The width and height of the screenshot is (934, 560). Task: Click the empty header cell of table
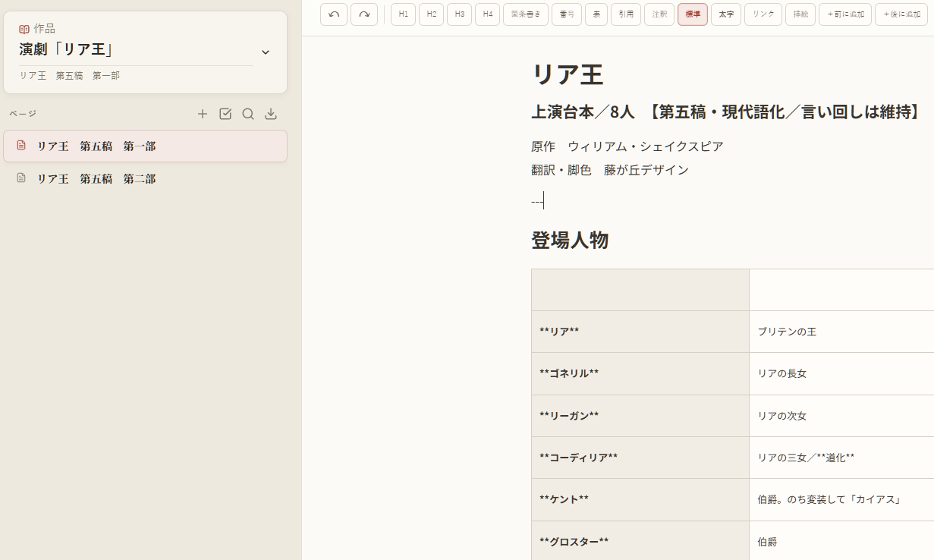[x=640, y=290]
